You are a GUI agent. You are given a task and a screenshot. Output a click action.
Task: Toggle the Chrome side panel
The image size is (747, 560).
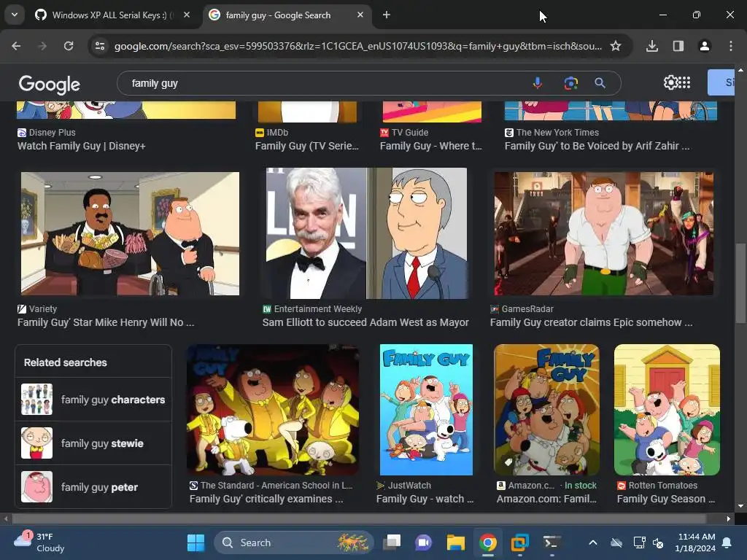coord(678,46)
